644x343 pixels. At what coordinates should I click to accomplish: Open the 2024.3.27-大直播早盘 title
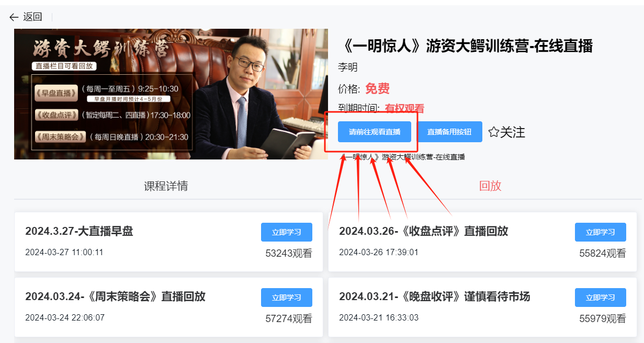79,231
